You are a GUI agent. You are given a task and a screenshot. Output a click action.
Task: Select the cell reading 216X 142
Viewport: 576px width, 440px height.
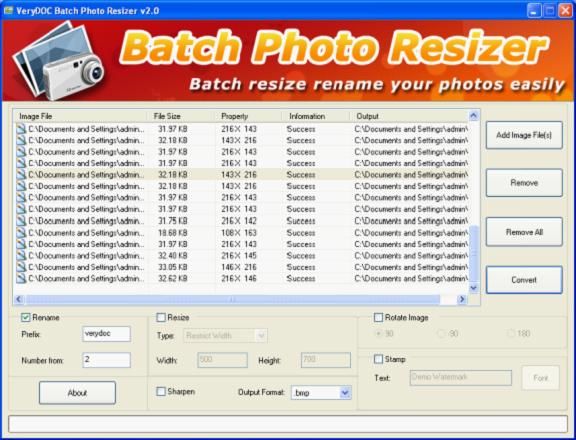click(x=239, y=221)
